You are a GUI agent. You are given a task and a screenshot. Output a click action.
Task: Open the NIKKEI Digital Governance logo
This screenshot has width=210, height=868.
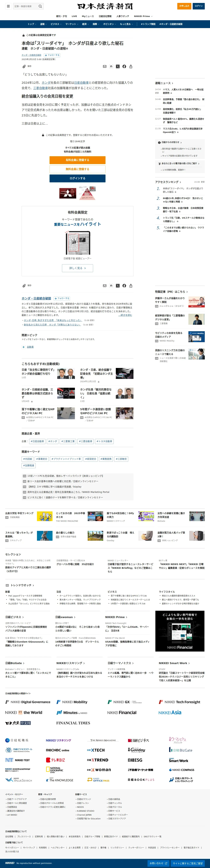point(28,702)
